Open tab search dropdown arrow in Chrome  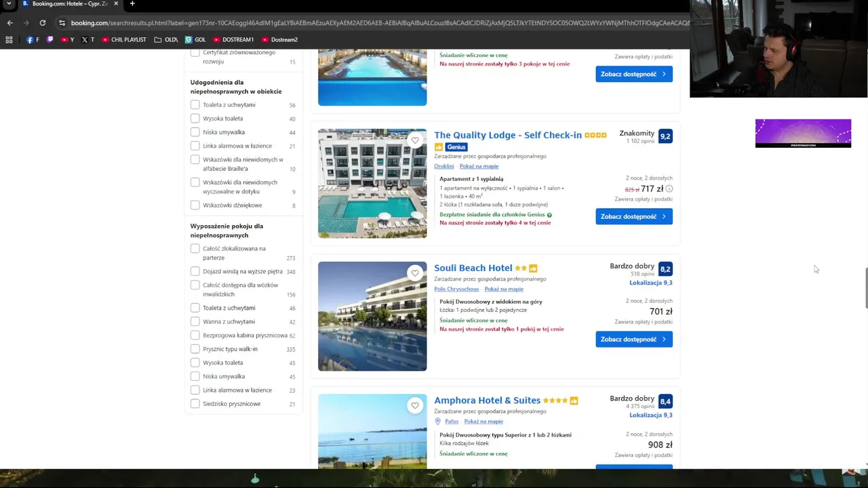pyautogui.click(x=9, y=4)
